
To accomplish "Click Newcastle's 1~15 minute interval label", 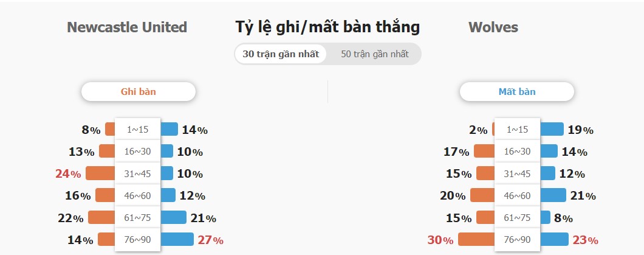I will click(x=137, y=129).
